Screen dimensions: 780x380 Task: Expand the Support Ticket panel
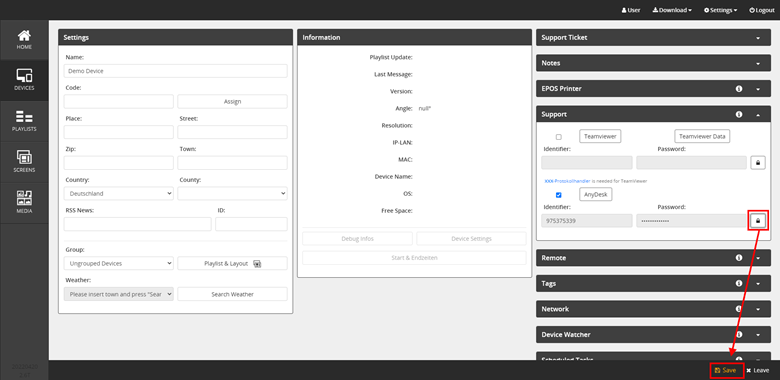tap(653, 37)
